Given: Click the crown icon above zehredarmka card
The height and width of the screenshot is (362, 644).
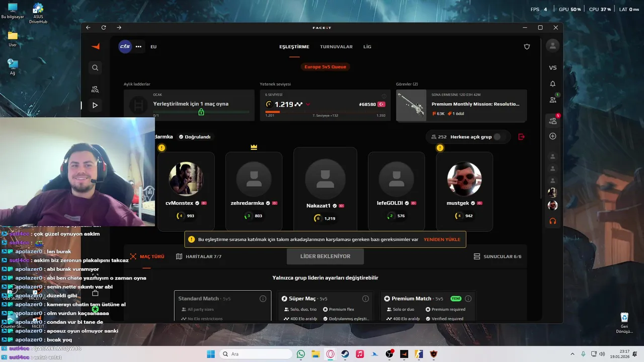Looking at the screenshot, I should (254, 147).
